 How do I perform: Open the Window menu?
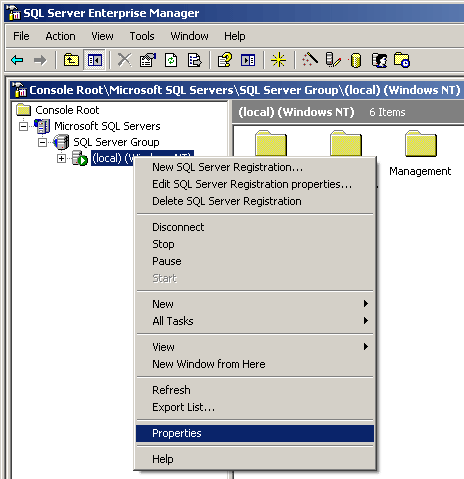pos(189,36)
